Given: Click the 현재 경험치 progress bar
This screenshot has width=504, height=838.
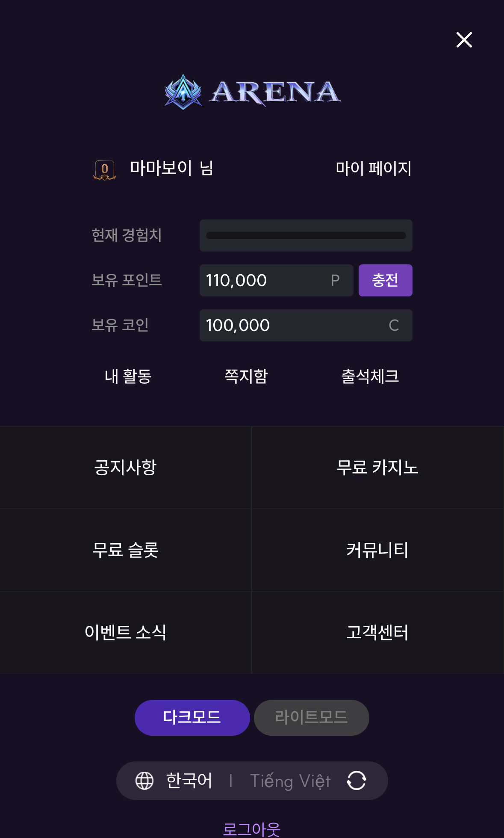Looking at the screenshot, I should (x=306, y=235).
